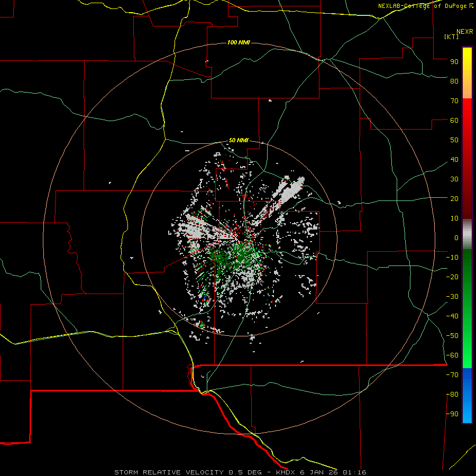Click 'STORM RELATIVE VELOCITY 0.5 DEG' product title
This screenshot has width=476, height=476.
click(x=188, y=472)
